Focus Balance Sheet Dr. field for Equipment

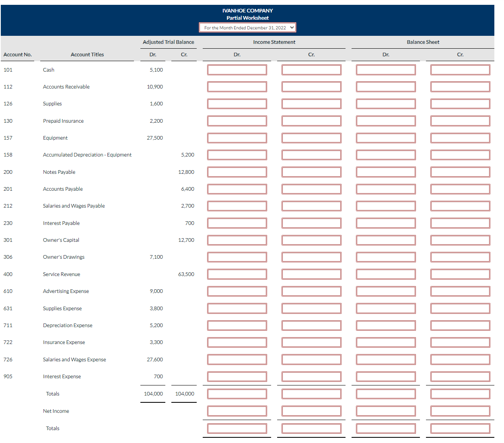pos(386,138)
